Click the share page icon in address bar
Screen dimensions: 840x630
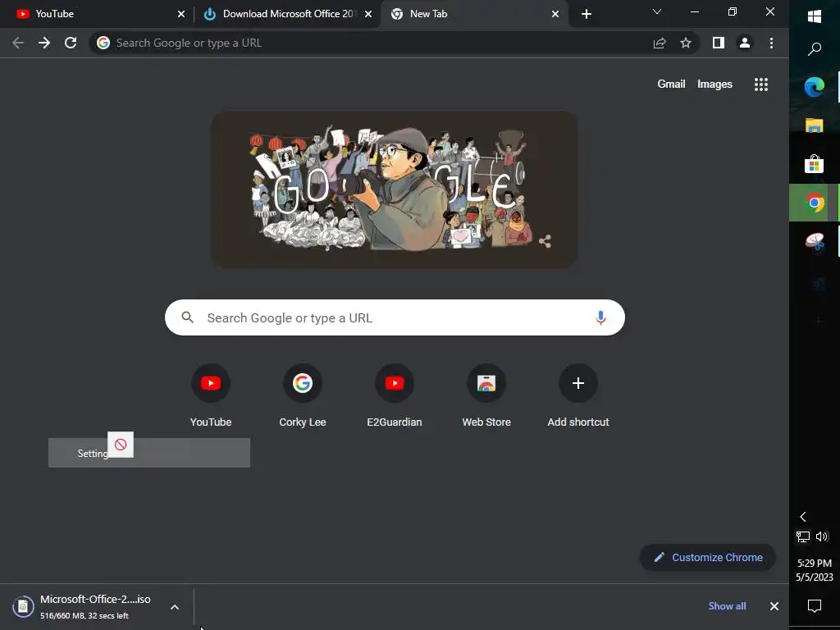tap(660, 43)
